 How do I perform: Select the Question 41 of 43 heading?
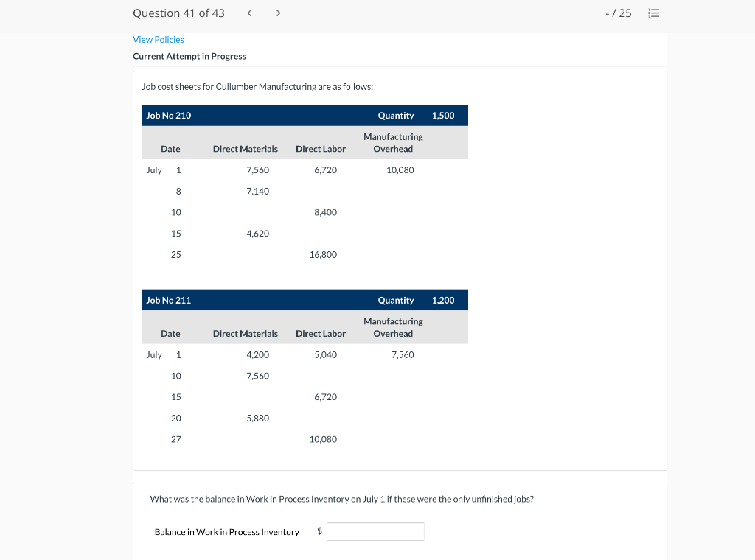click(178, 13)
